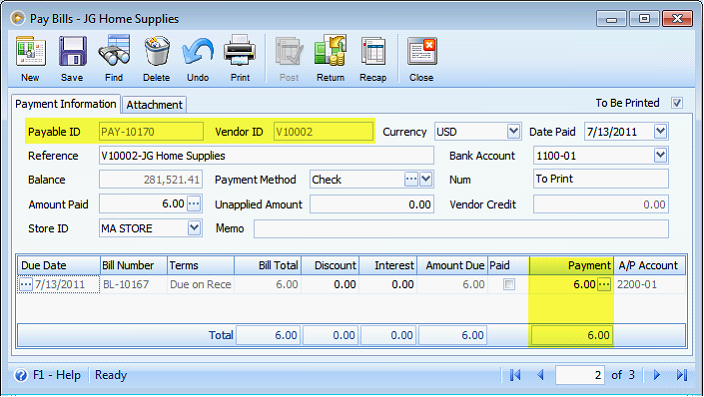Screen dimensions: 704x397
Task: Click the Discount 0.00 cell in bill row
Action: tap(330, 284)
